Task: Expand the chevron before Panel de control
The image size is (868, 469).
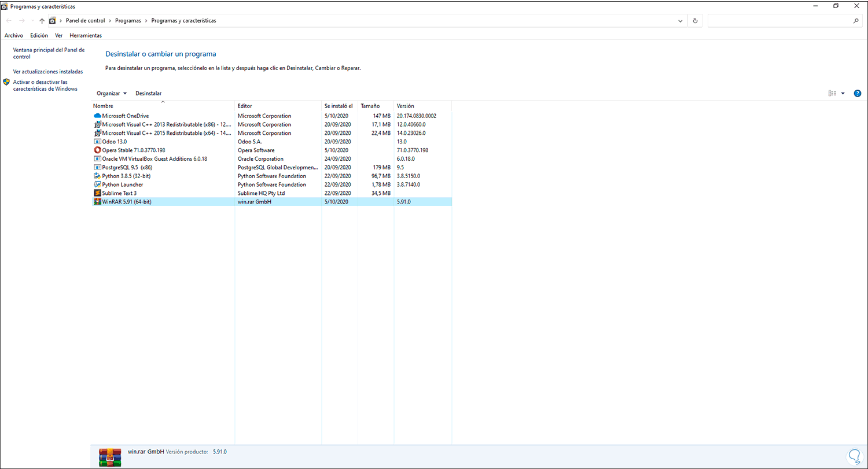Action: point(61,21)
